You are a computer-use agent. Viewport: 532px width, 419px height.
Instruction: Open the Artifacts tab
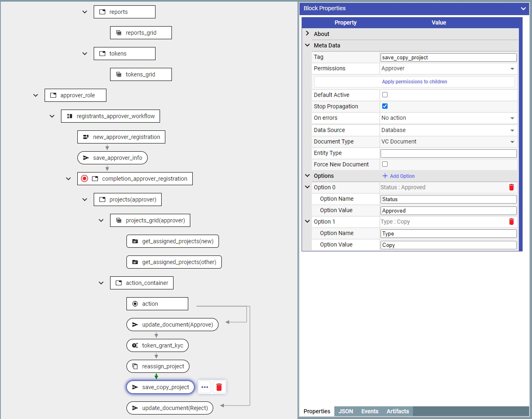397,411
